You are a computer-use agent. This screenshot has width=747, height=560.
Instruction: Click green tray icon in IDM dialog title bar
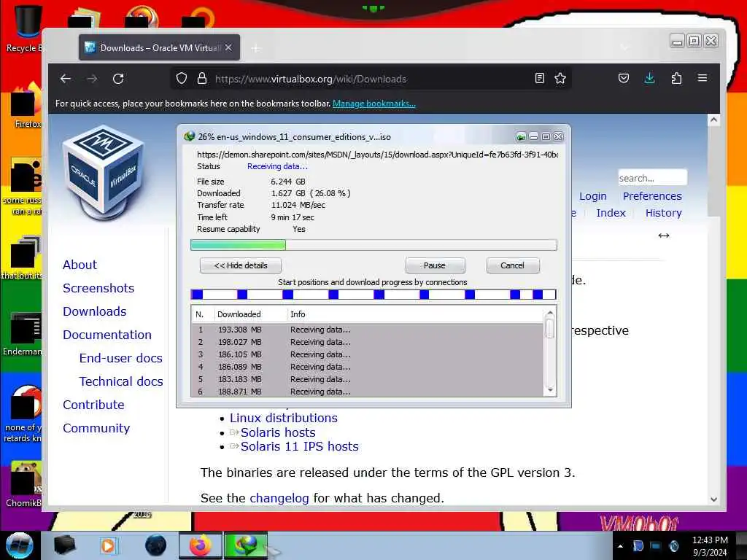coord(521,137)
